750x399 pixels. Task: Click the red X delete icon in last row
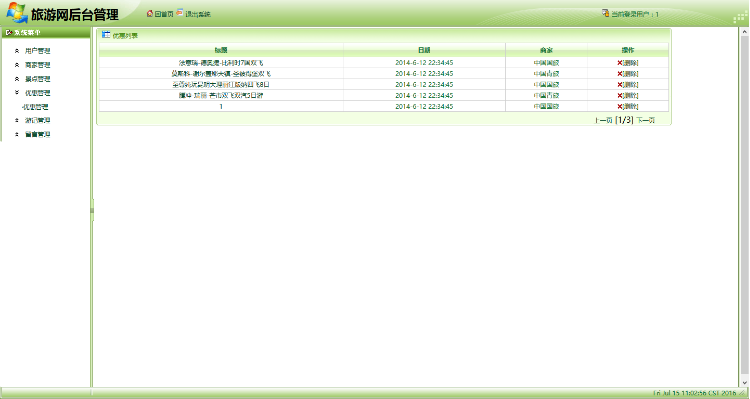[x=619, y=106]
